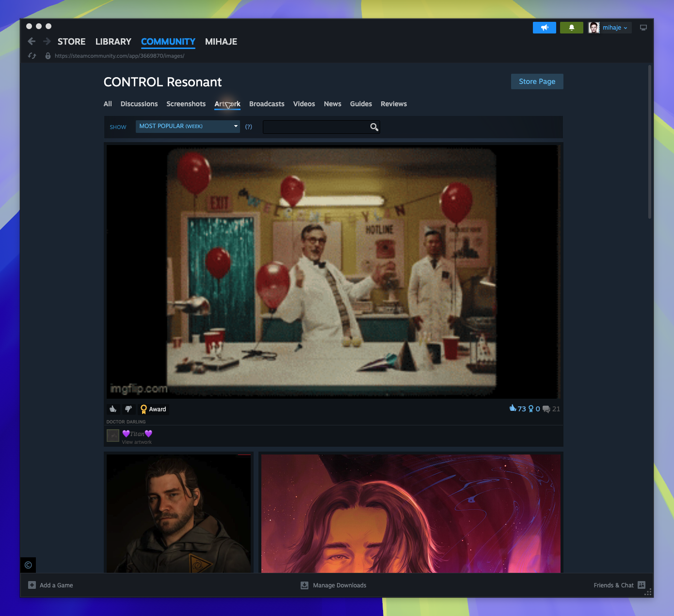
Task: Switch to the All tab
Action: [x=108, y=104]
